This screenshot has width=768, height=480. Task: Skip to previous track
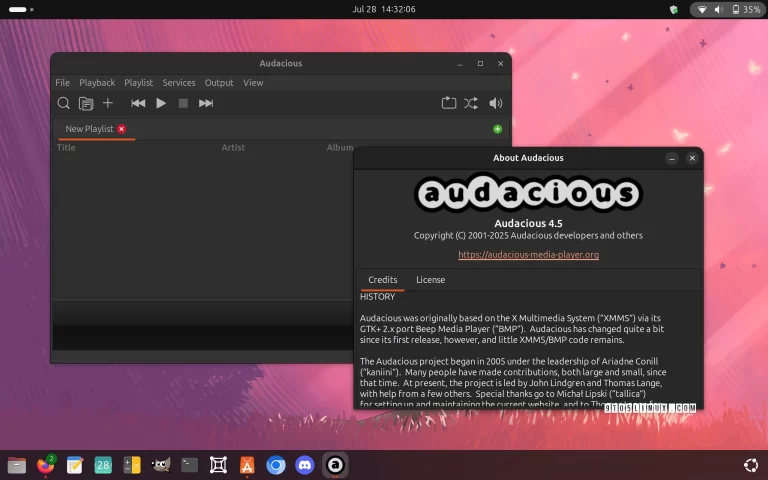(x=138, y=103)
